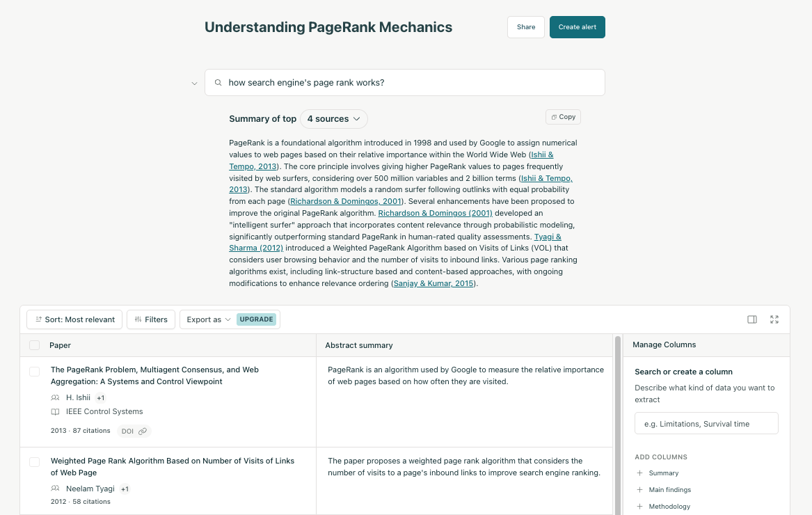
Task: Click the plus icon beside Main findings
Action: 640,490
